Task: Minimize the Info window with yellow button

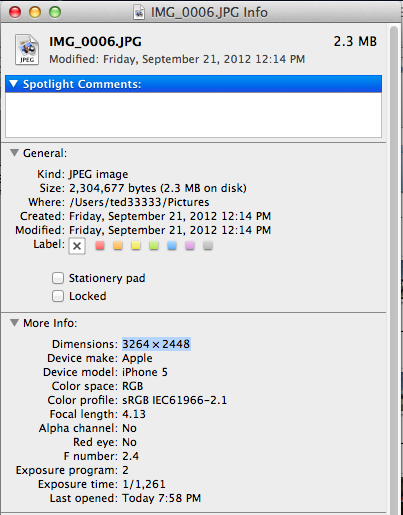Action: pyautogui.click(x=35, y=12)
